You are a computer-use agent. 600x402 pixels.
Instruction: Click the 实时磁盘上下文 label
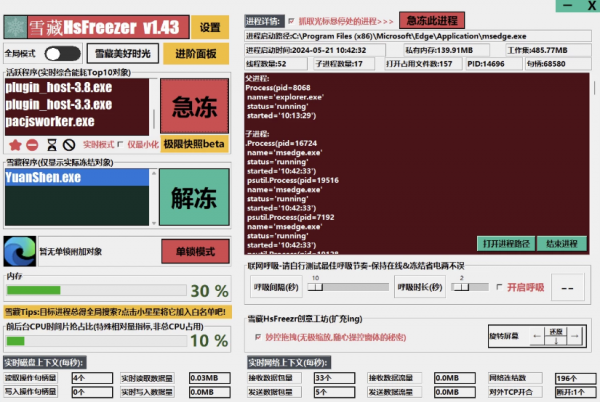[45, 362]
